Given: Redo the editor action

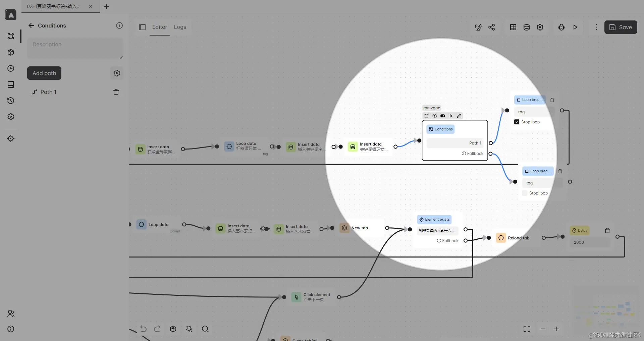Looking at the screenshot, I should click(x=157, y=329).
